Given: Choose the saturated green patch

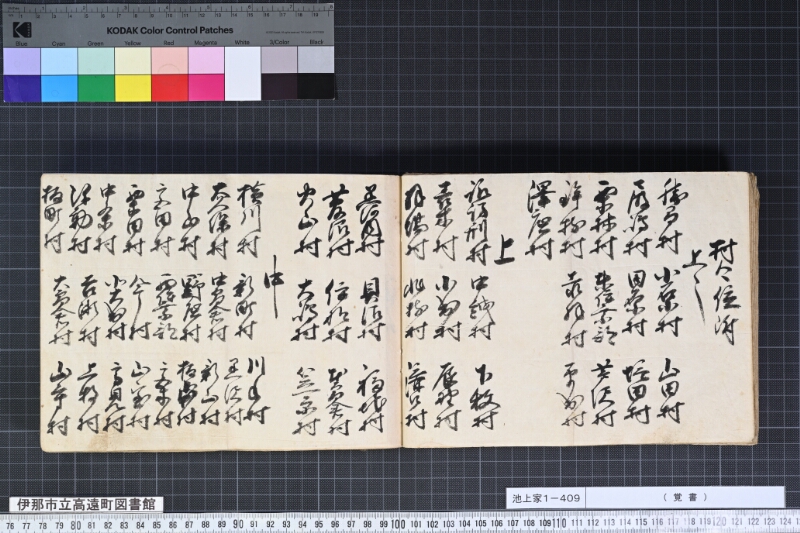Looking at the screenshot, I should coord(96,88).
